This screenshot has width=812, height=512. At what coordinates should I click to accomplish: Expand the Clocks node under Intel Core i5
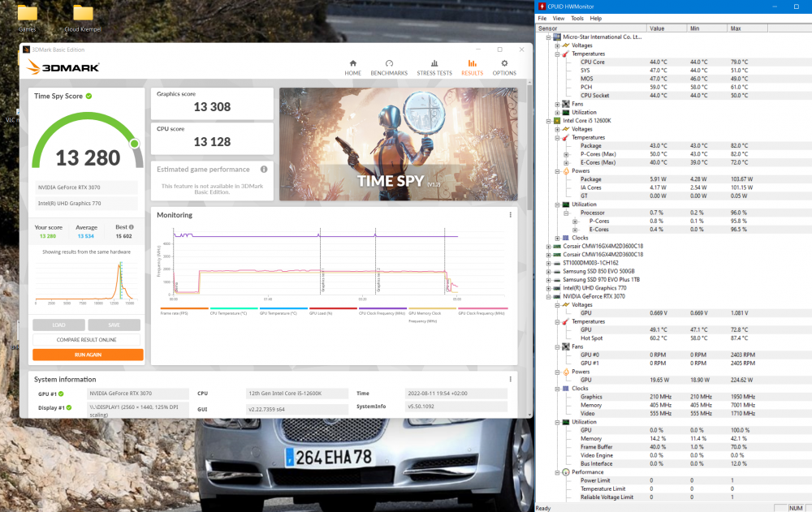point(557,238)
